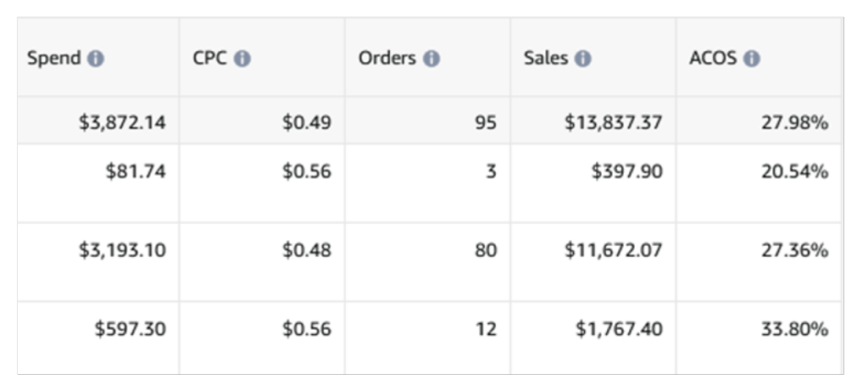Select the $3,872.14 total spend cell

(122, 122)
